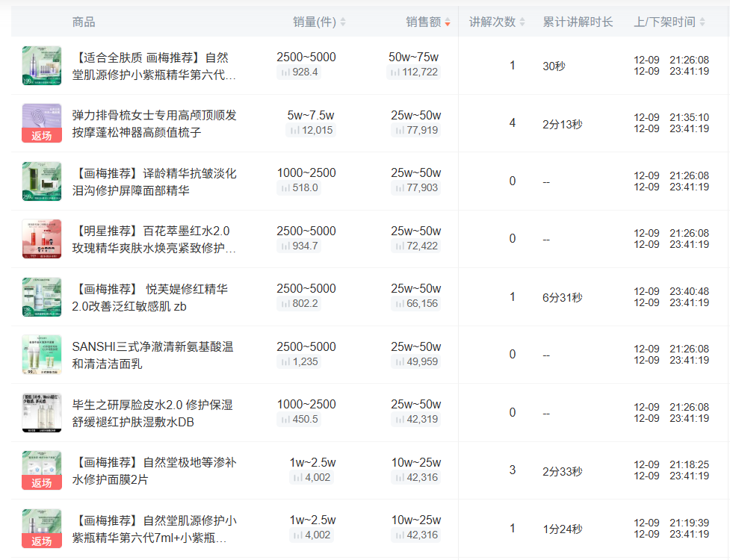Select the 1分24秒 explanation duration
Screen dimensions: 730x560
coord(563,529)
